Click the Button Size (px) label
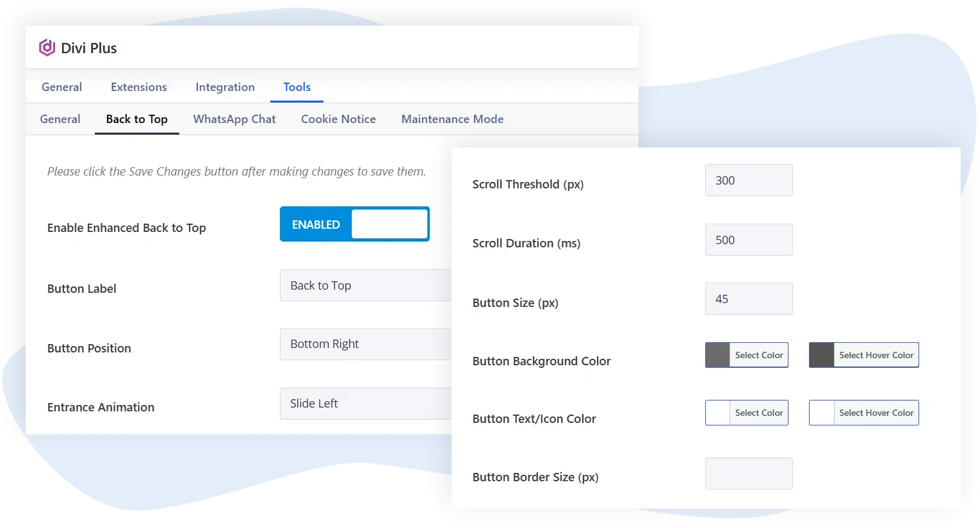The height and width of the screenshot is (528, 980). (516, 303)
